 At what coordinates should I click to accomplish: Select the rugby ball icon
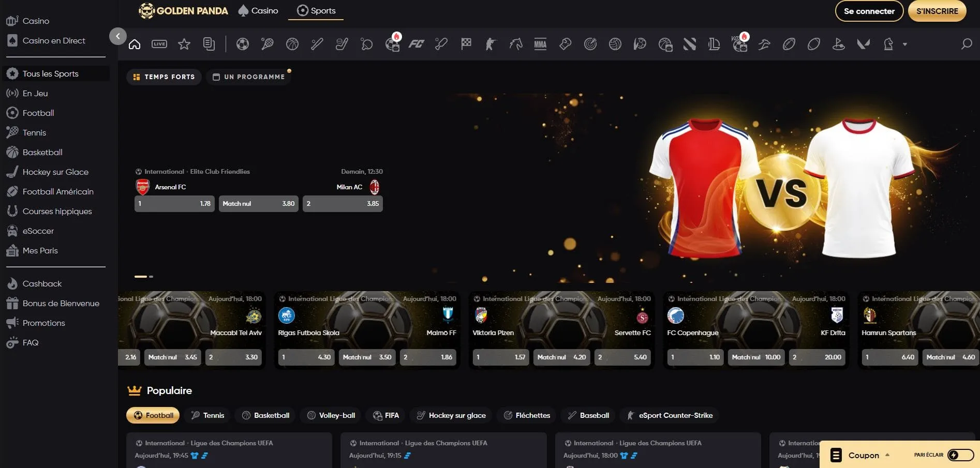point(814,44)
